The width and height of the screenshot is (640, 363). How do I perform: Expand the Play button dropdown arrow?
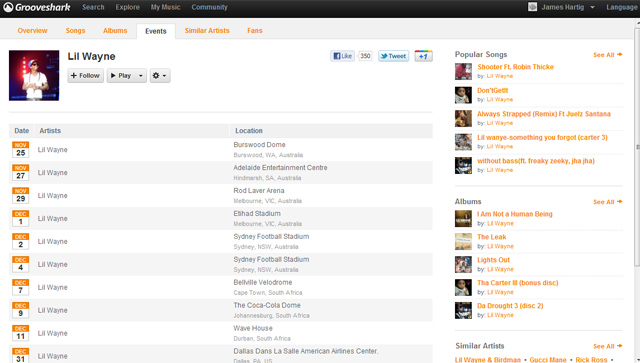pos(141,76)
